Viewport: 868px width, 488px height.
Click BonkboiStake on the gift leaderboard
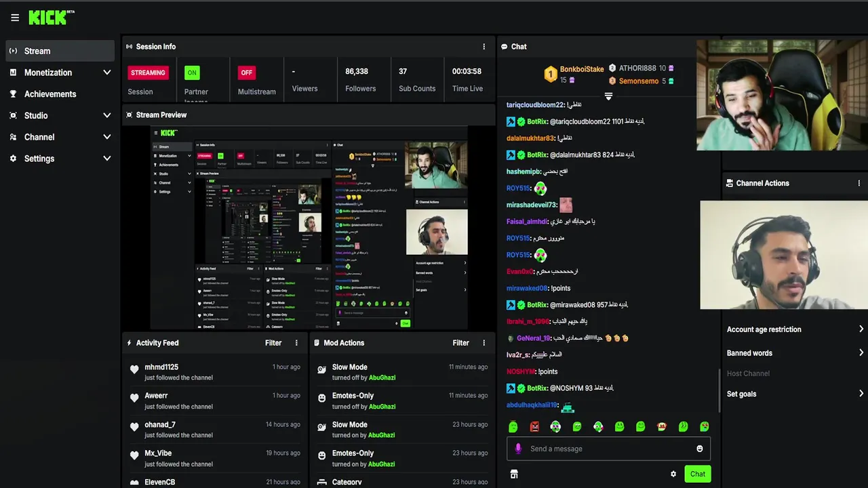coord(582,69)
